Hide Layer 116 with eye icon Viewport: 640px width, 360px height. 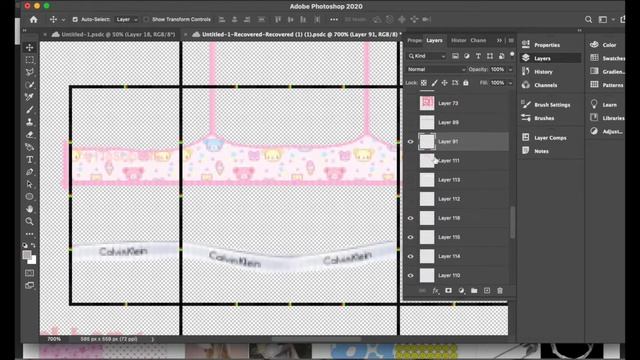[411, 218]
